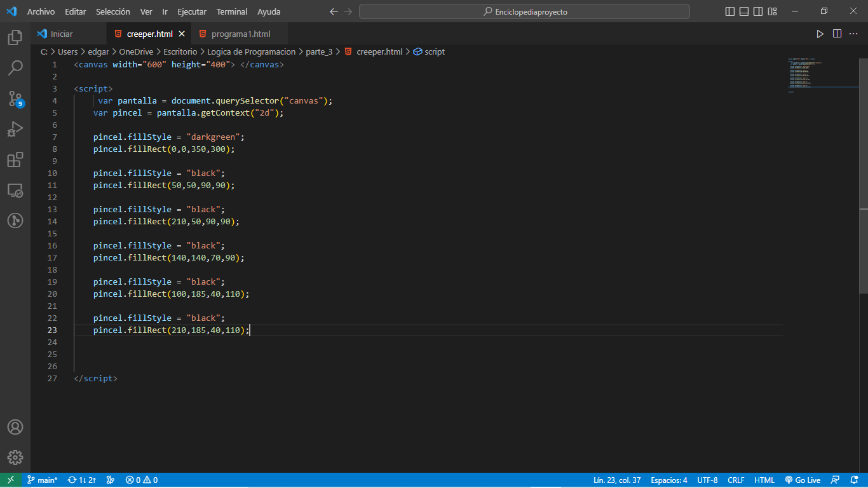Viewport: 868px width, 488px height.
Task: Start server with Go Live
Action: [803, 480]
